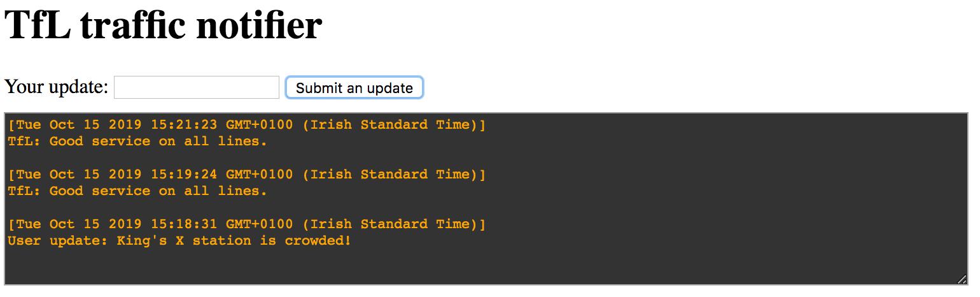Click the second Good service on all lines message
Screen dimensions: 980x297
(x=137, y=191)
